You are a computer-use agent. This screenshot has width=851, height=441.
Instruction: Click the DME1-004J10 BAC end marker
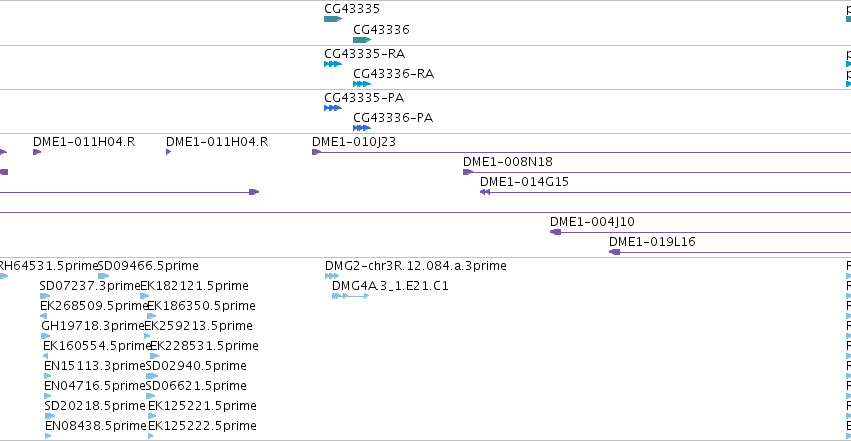pyautogui.click(x=555, y=232)
